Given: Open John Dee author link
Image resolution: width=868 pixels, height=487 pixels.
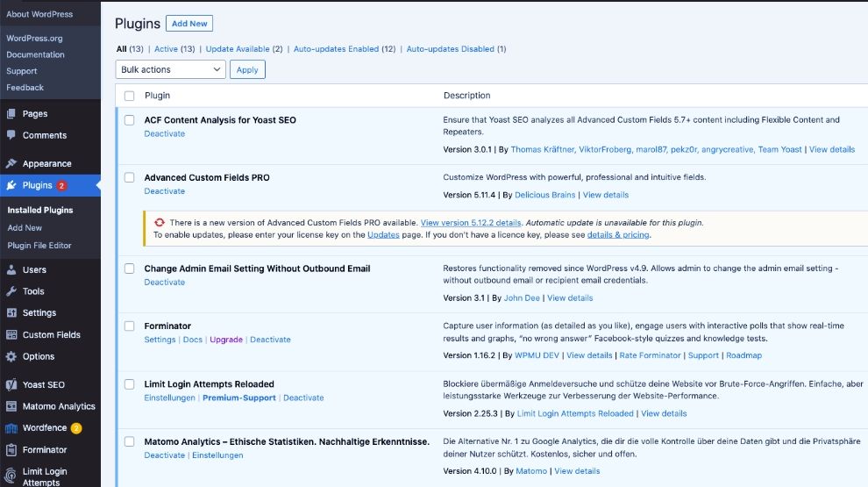Looking at the screenshot, I should tap(522, 298).
